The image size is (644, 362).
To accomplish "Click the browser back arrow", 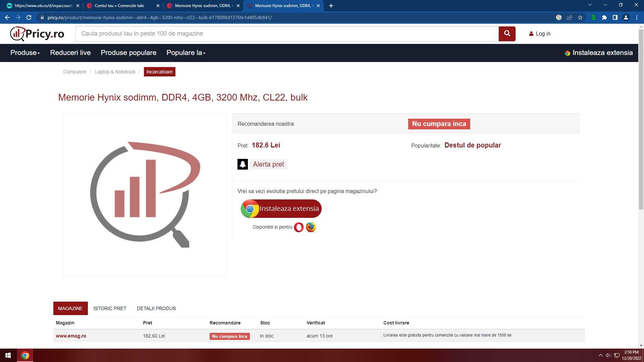I will (7, 17).
